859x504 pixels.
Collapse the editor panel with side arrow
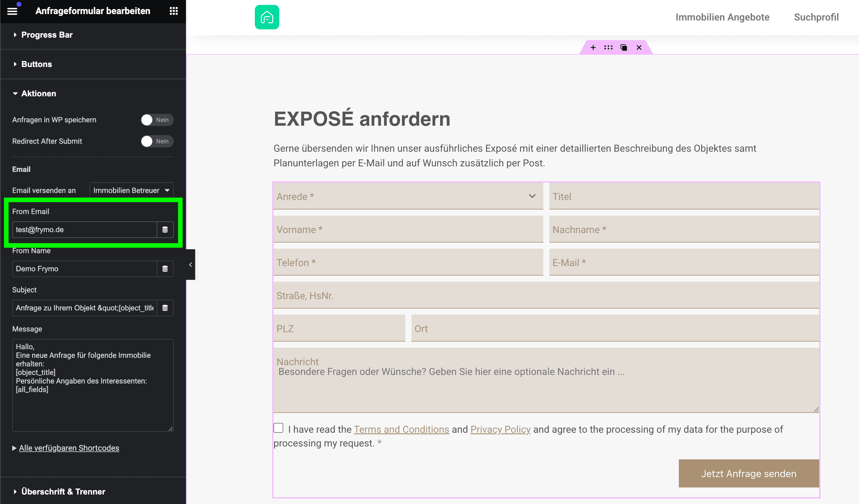[190, 265]
